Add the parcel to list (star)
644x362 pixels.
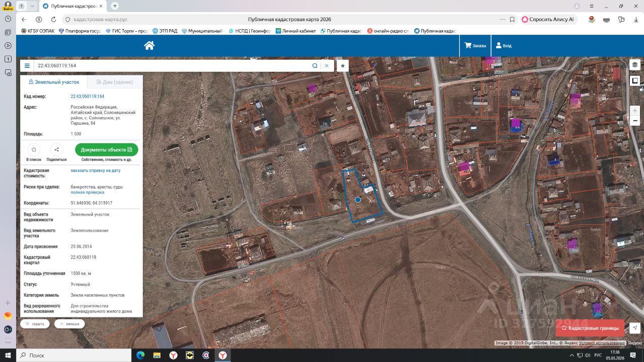(34, 149)
